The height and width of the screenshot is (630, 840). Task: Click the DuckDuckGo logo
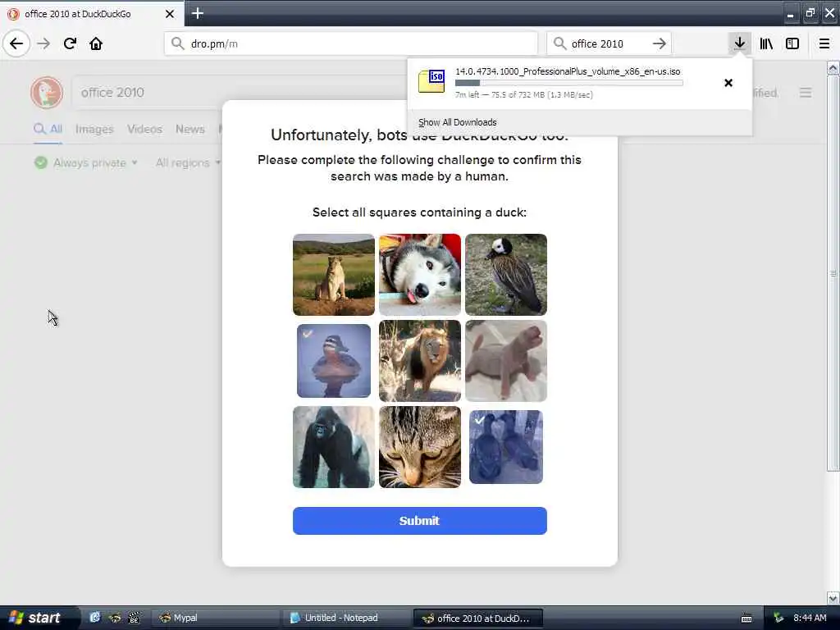[47, 92]
